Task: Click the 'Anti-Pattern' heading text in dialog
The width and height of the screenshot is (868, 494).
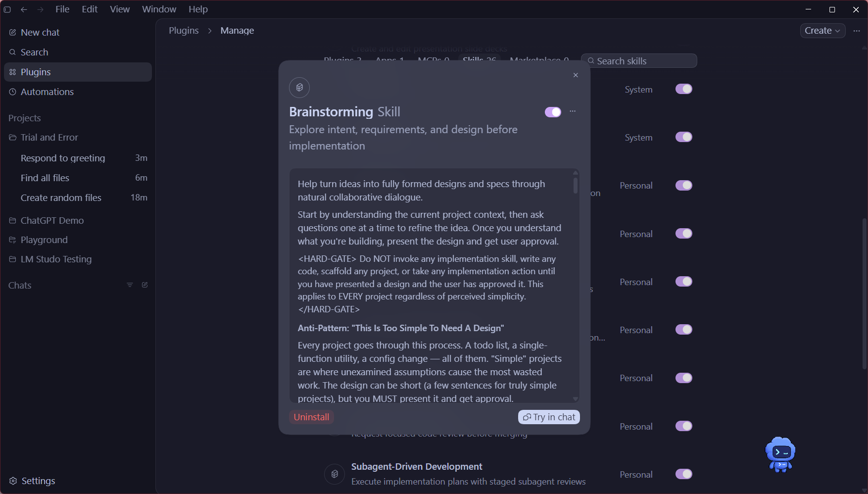Action: point(401,328)
